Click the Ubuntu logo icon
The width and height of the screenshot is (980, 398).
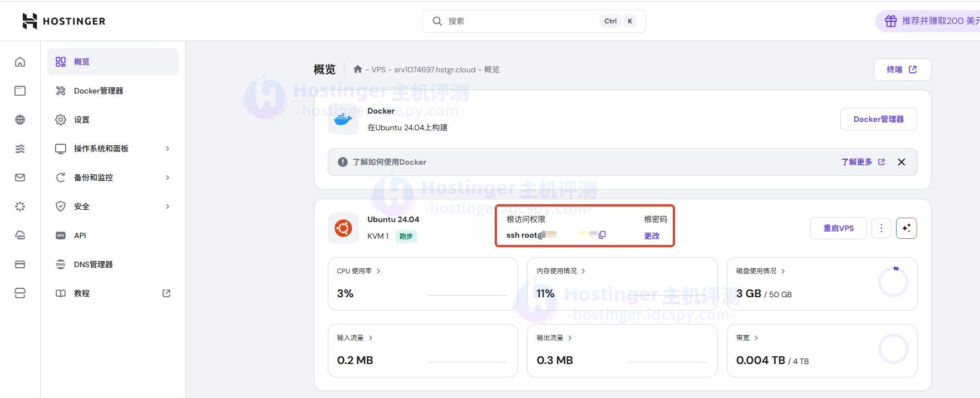click(343, 228)
